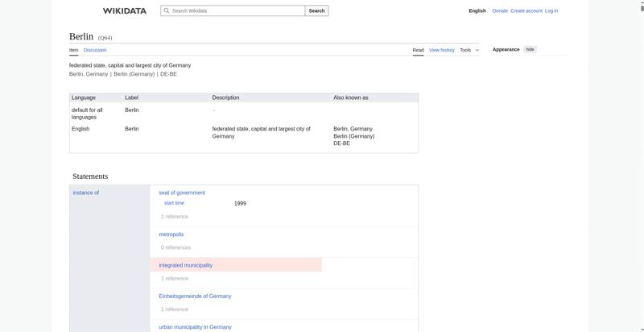This screenshot has width=644, height=332.
Task: Open the Tools dropdown menu
Action: 469,50
